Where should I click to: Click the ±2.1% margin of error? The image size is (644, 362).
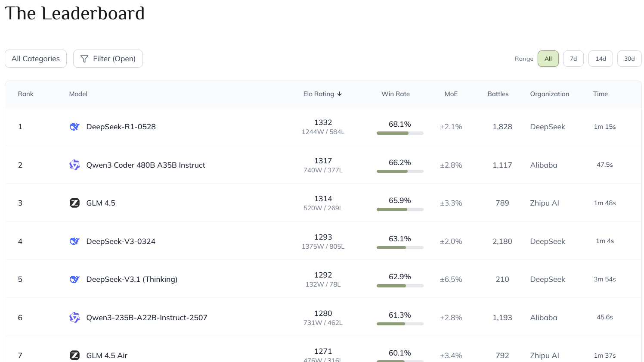click(451, 127)
